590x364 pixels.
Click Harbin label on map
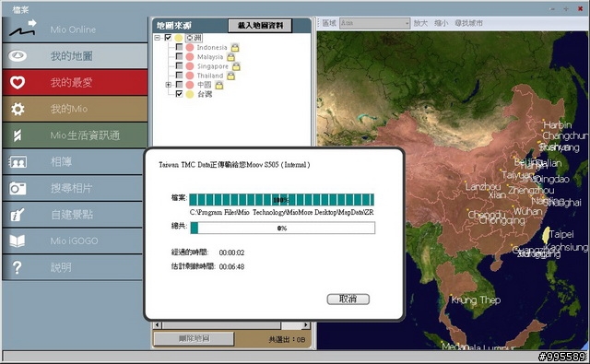click(x=557, y=124)
